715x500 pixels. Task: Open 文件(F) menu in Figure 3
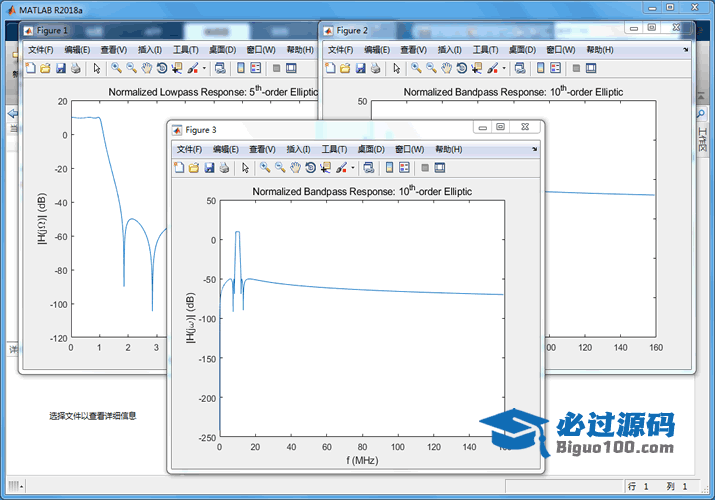tap(189, 149)
